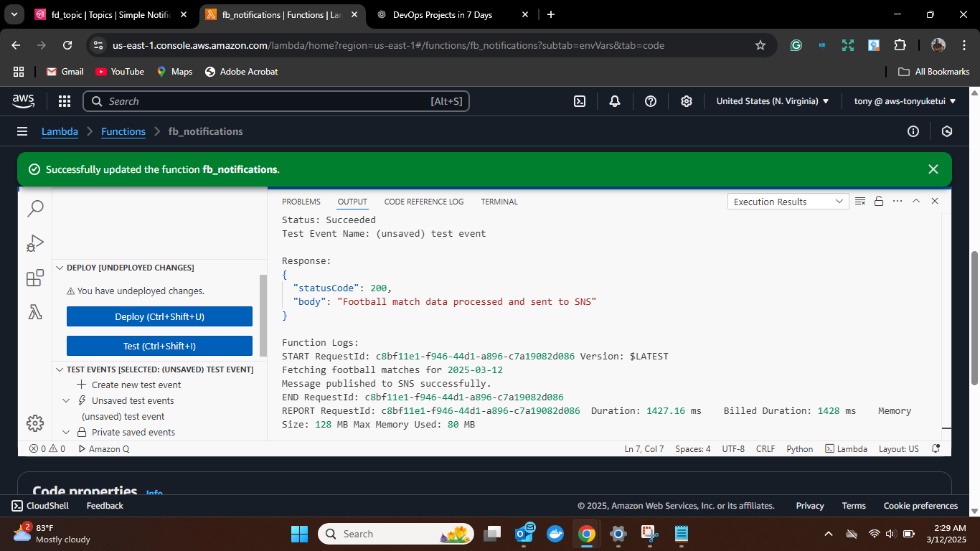Dismiss the green success notification banner
Image resolution: width=980 pixels, height=551 pixels.
(933, 169)
